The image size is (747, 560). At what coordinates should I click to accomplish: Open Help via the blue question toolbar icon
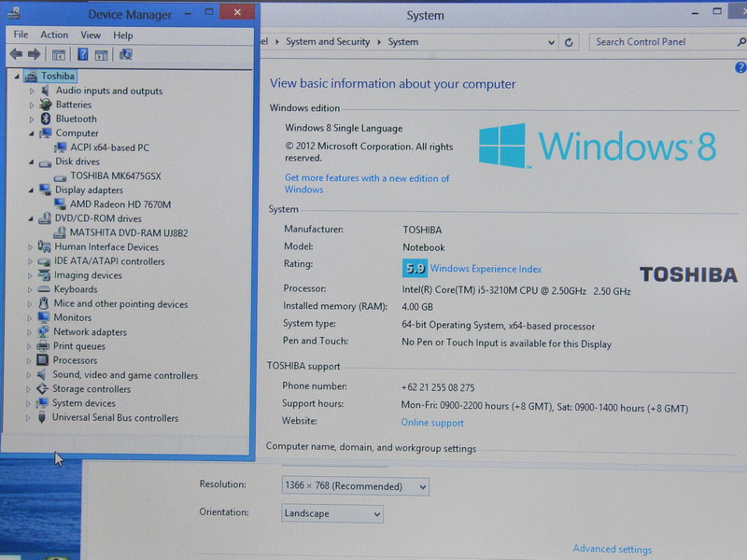(x=83, y=54)
